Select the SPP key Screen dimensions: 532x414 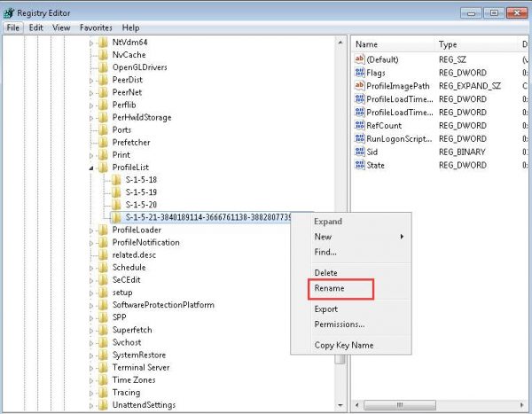coord(119,317)
